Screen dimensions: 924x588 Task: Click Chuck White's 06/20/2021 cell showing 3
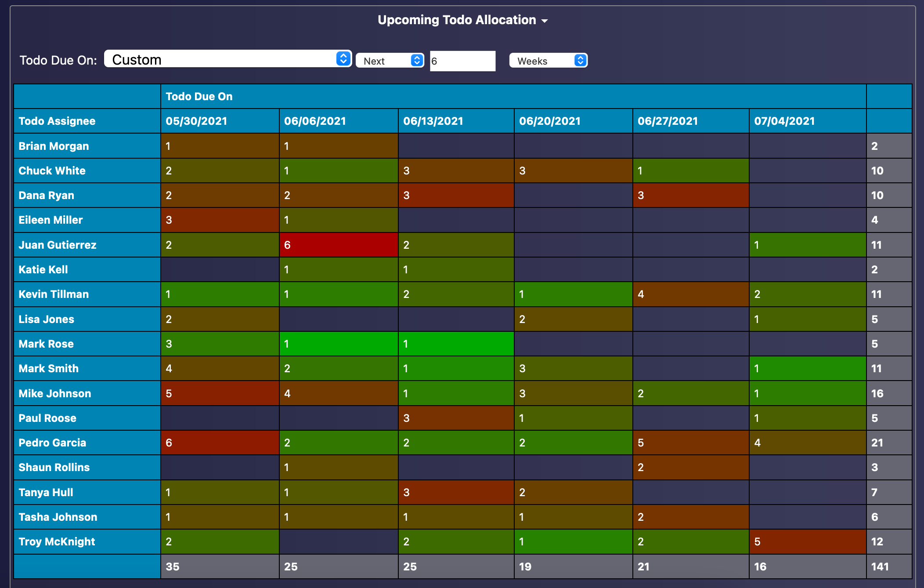click(x=573, y=171)
